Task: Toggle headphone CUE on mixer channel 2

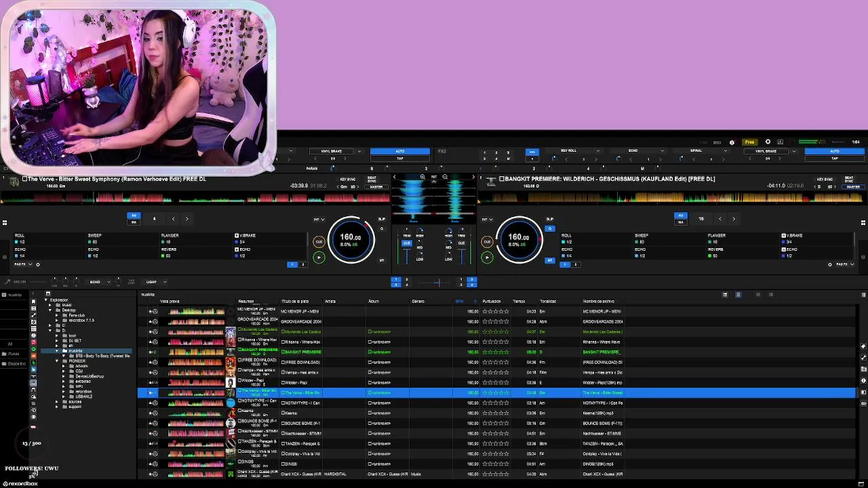Action: 461,243
